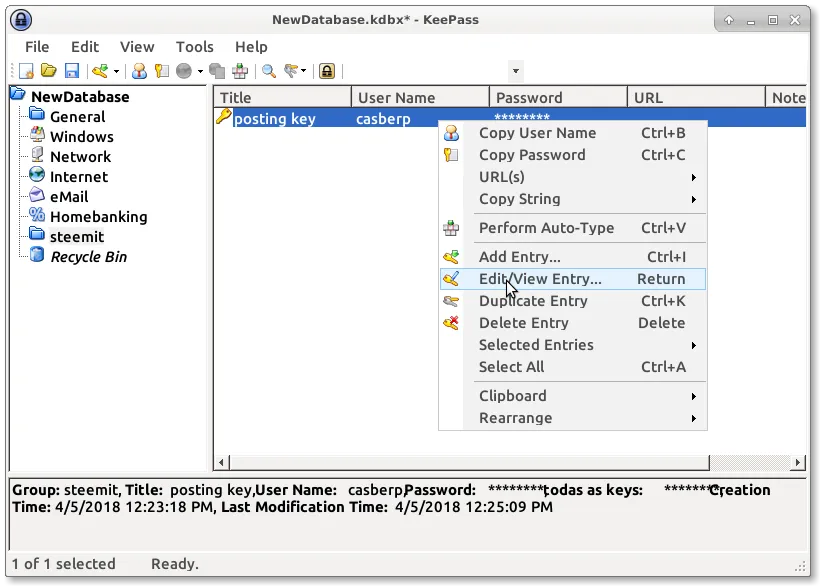Open the Tools menu
The height and width of the screenshot is (586, 820).
[x=194, y=46]
